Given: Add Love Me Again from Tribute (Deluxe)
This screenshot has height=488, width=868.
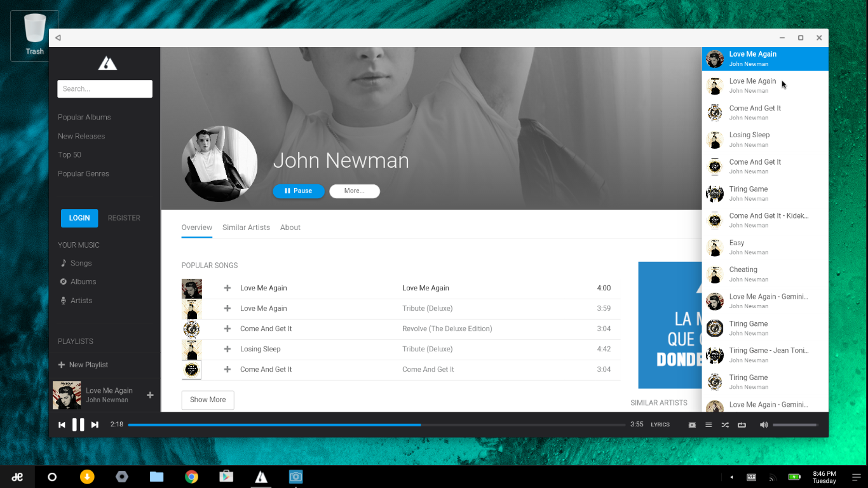Looking at the screenshot, I should coord(227,309).
